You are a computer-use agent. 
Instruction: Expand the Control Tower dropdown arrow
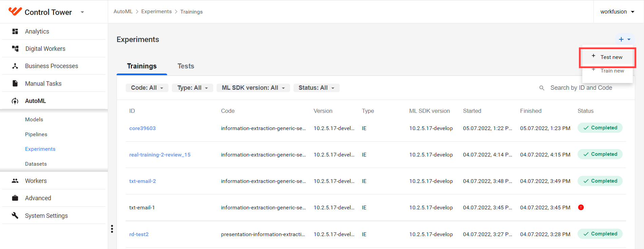click(82, 12)
